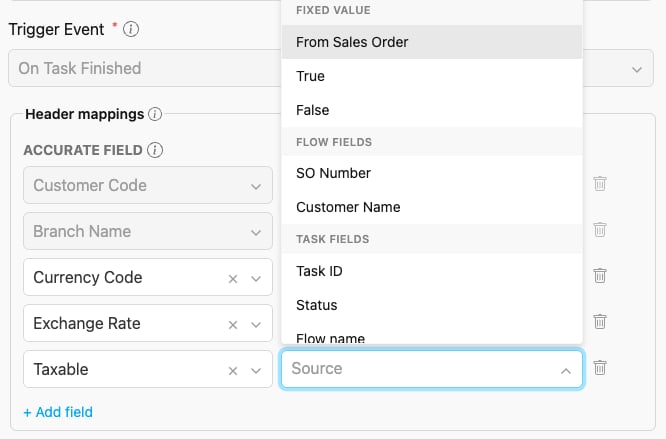Viewport: 666px width, 439px height.
Task: Select Task ID task field
Action: [x=432, y=271]
